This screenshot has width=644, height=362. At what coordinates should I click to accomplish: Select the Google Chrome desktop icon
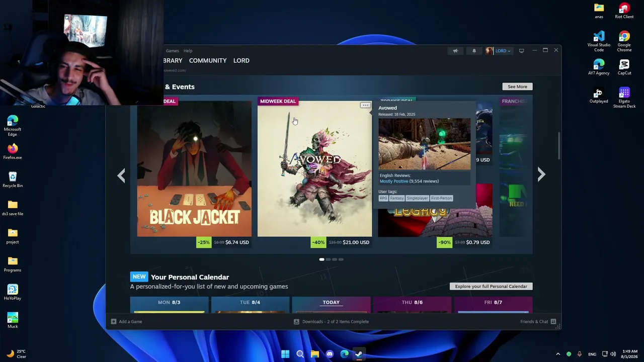click(x=624, y=42)
